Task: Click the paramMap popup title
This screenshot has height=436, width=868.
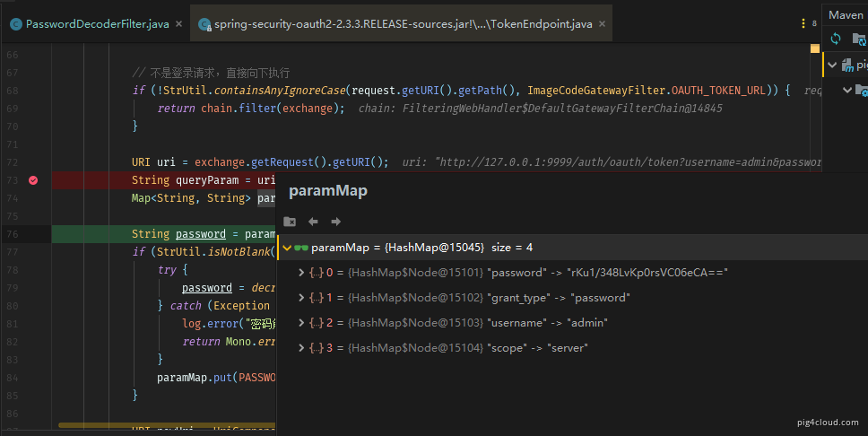Action: [x=327, y=190]
